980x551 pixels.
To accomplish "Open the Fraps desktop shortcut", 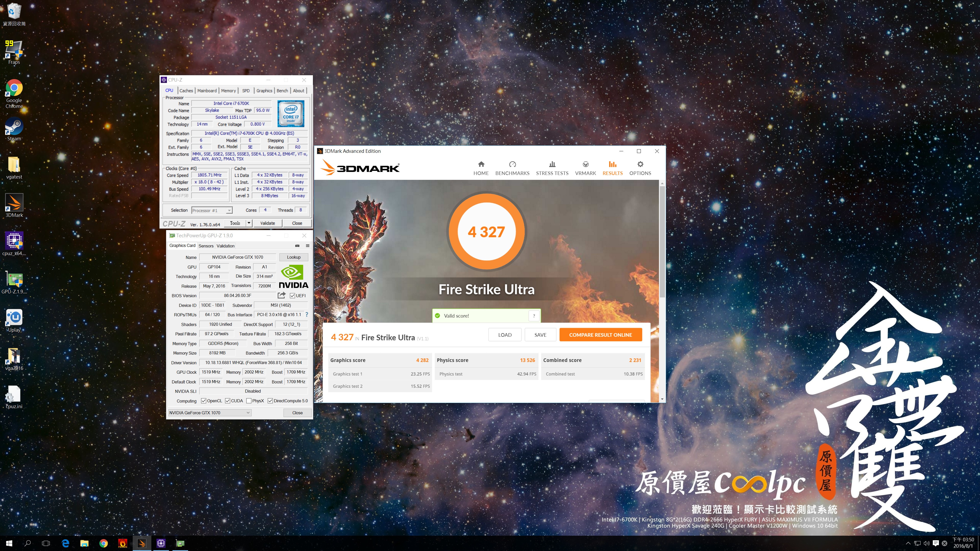I will (14, 53).
